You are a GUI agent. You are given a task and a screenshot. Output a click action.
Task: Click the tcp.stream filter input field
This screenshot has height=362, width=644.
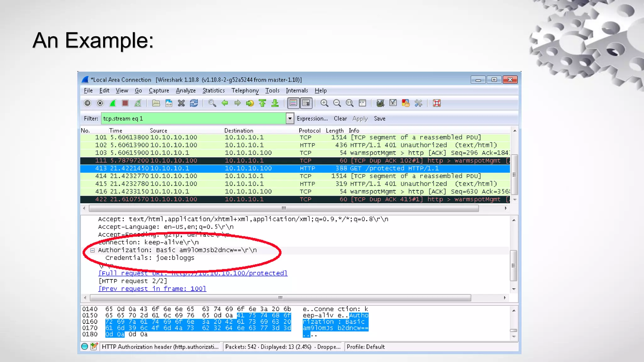[x=193, y=118]
